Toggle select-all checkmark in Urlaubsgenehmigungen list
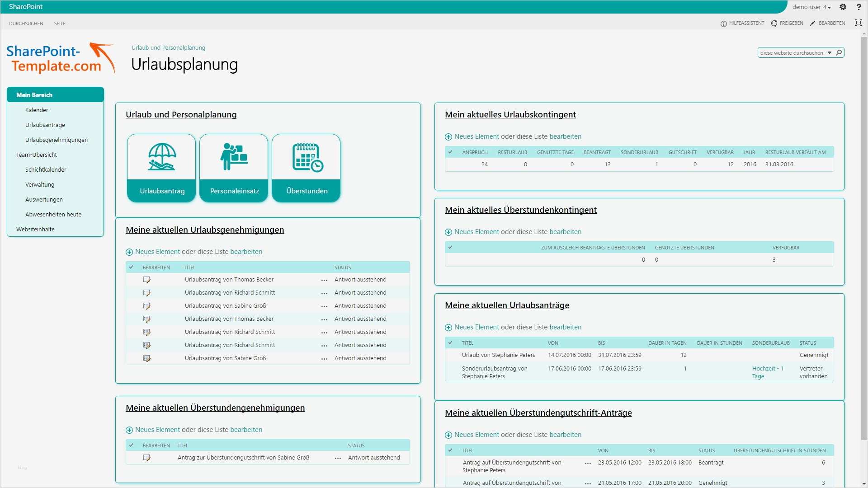 pos(131,267)
